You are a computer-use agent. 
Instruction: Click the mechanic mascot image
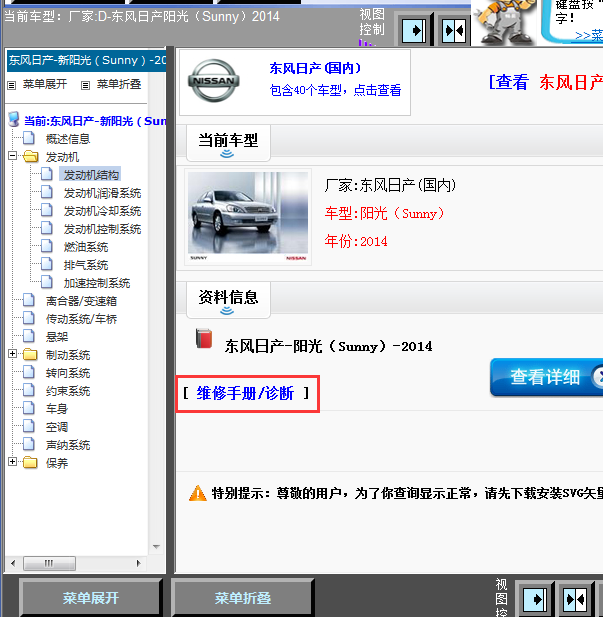[505, 22]
